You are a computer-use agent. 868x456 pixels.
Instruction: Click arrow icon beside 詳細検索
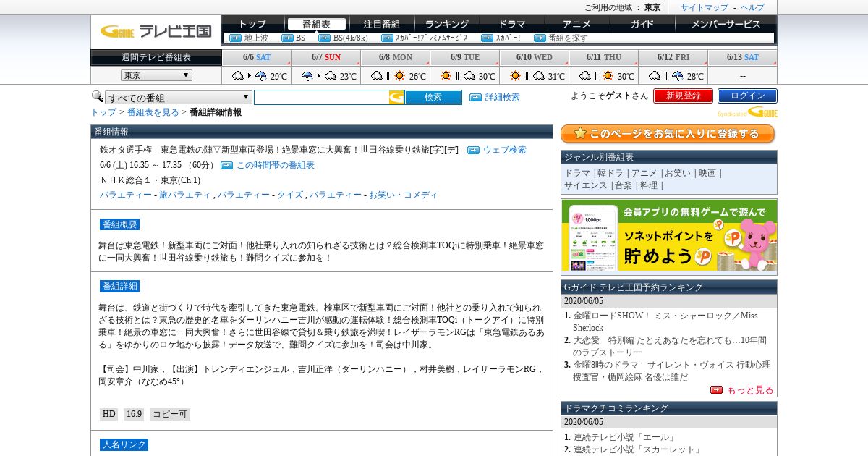(x=475, y=97)
